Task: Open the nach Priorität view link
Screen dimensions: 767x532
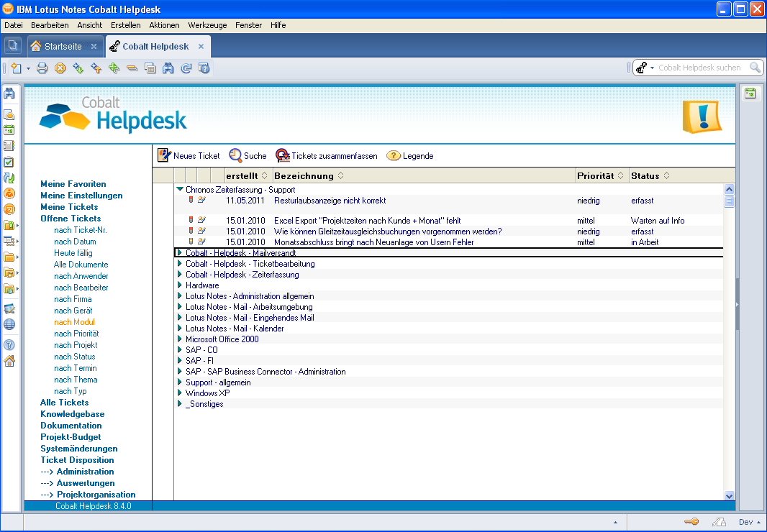Action: click(x=76, y=334)
